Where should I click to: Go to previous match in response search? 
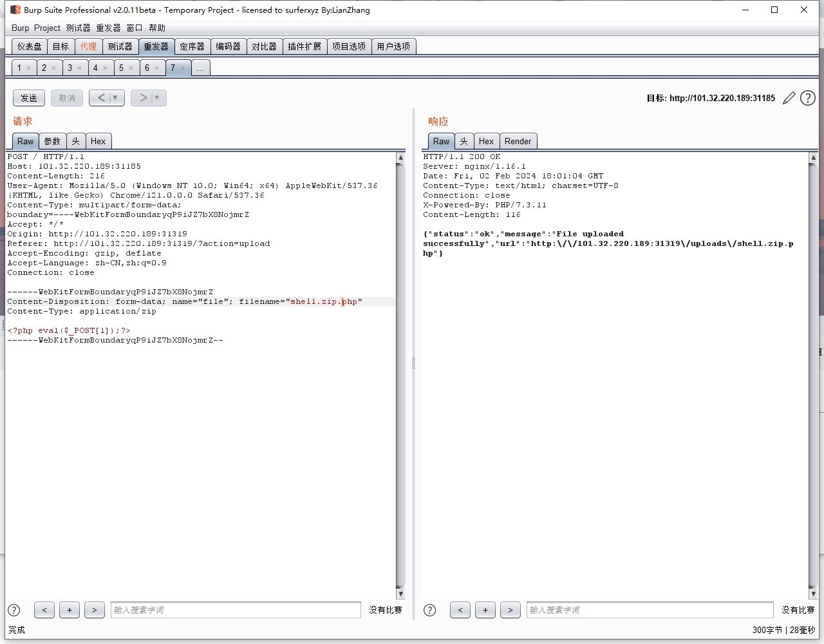(x=460, y=610)
